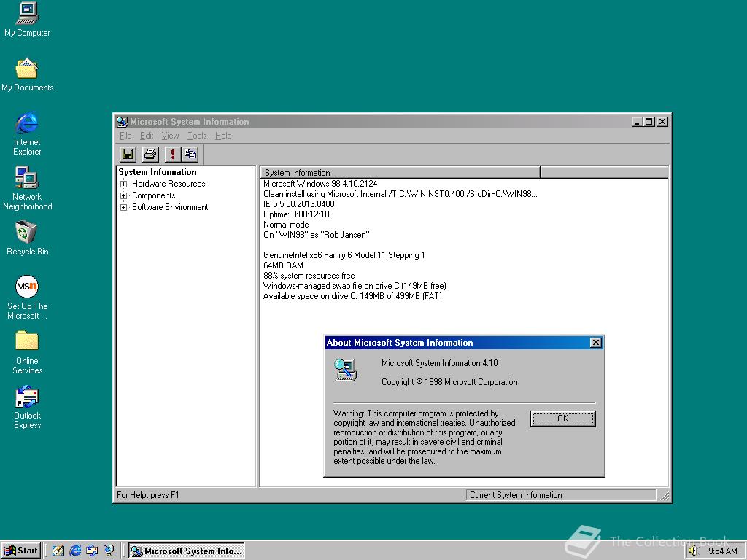Select the Hardware Resources tree label

169,184
